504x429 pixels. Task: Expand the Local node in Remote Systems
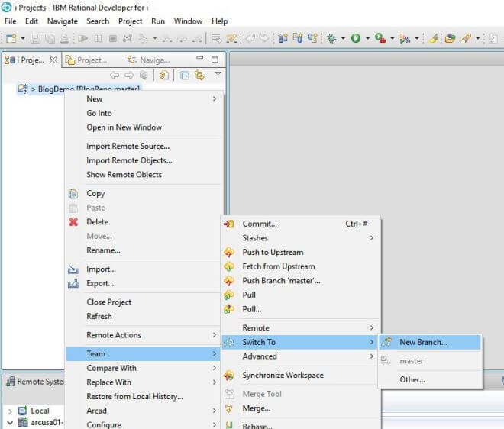pyautogui.click(x=10, y=411)
